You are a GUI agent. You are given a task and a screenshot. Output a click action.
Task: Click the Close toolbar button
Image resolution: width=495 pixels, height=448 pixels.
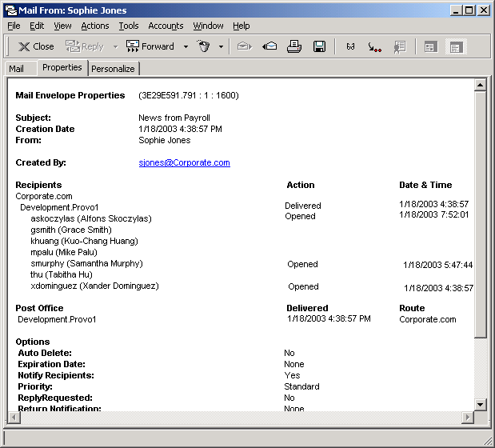[36, 46]
